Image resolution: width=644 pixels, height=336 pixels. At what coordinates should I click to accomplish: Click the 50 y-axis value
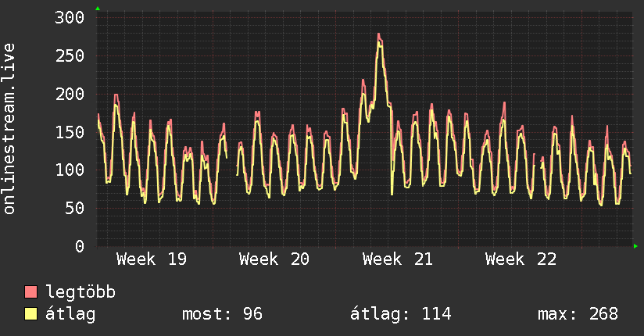pyautogui.click(x=75, y=209)
